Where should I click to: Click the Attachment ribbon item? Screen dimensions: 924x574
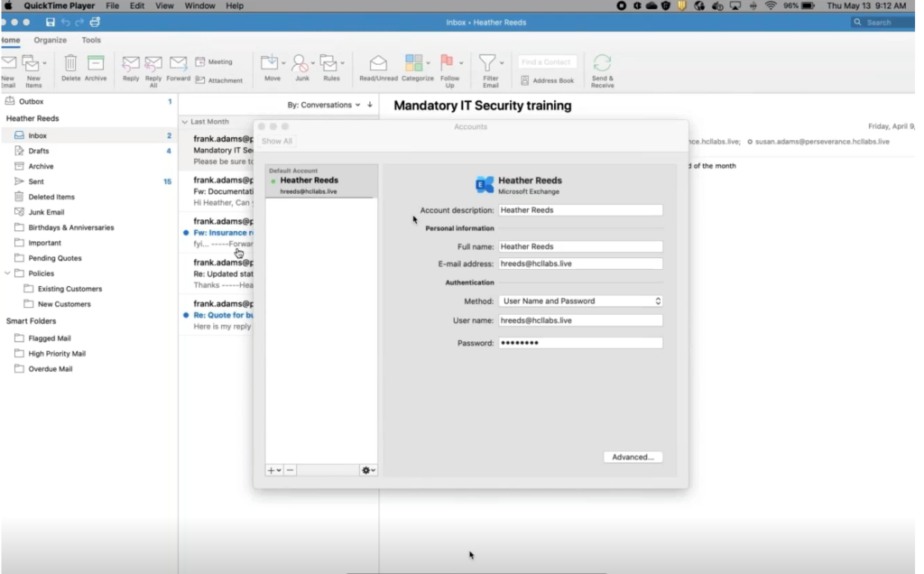(x=219, y=80)
